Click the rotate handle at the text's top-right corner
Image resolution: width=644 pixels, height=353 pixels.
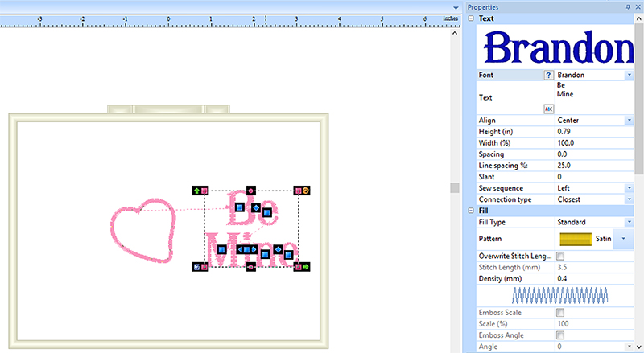306,191
